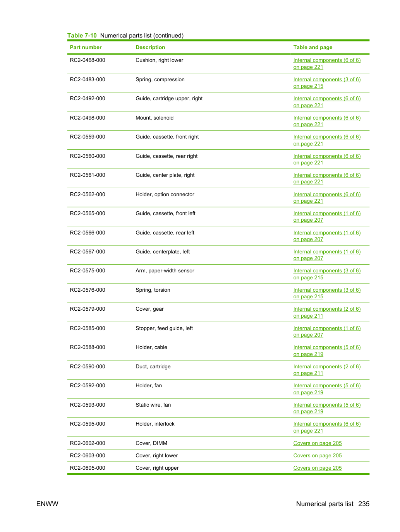Open link for Cushion, right lower part
The image size is (400, 532).
point(327,63)
